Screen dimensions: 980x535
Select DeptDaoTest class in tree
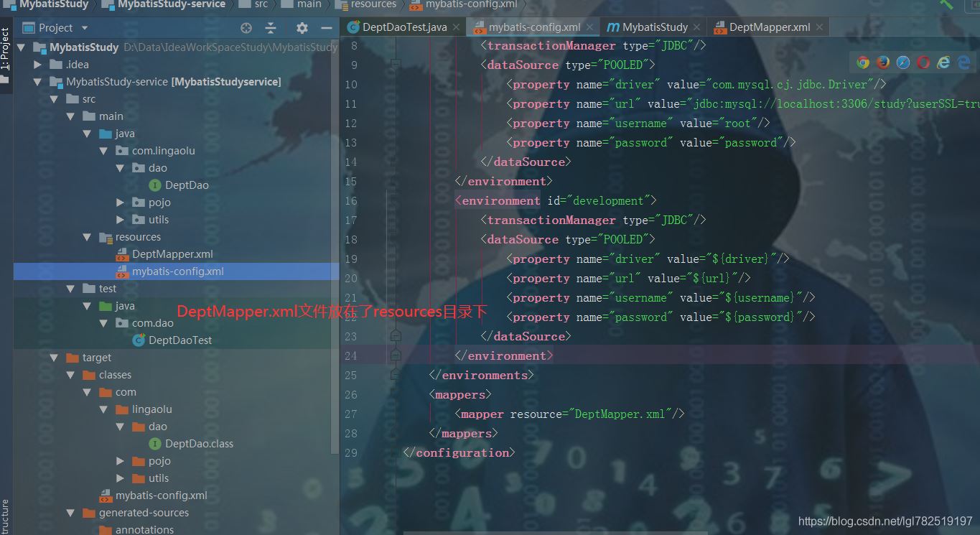pos(180,340)
